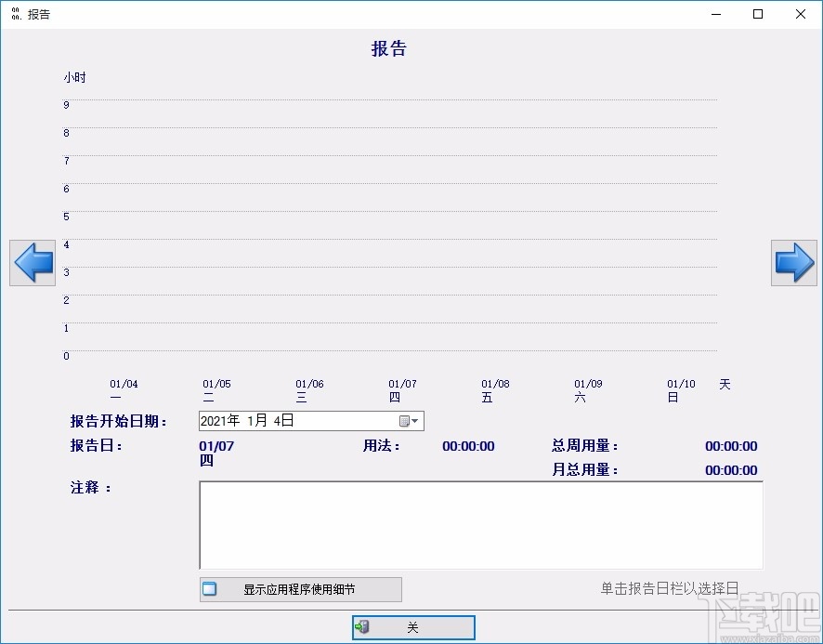Click the 小时 axis label on the chart
This screenshot has width=823, height=644.
(x=74, y=78)
